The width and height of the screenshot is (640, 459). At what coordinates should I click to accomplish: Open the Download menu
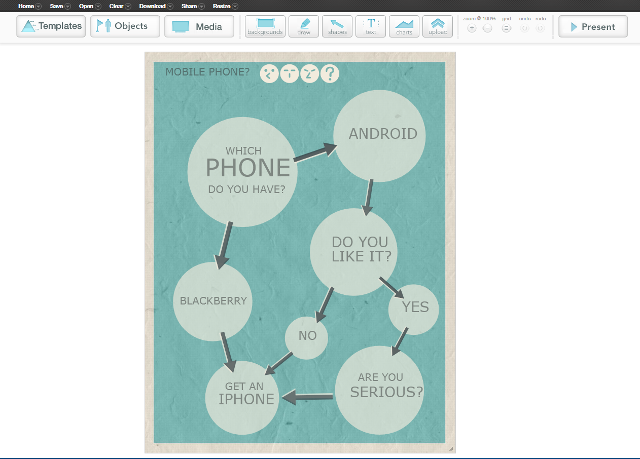tap(152, 6)
